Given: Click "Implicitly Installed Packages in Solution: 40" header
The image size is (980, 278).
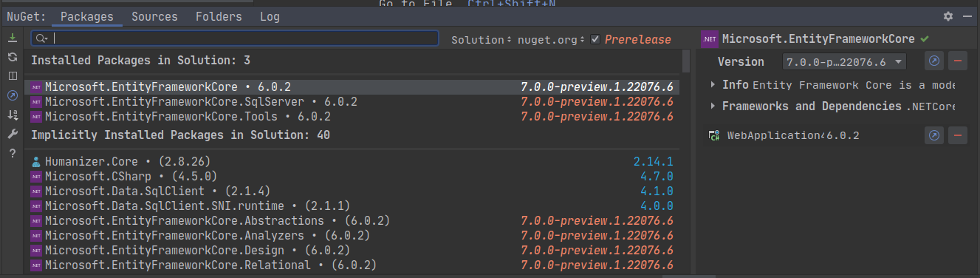Looking at the screenshot, I should click(x=180, y=135).
